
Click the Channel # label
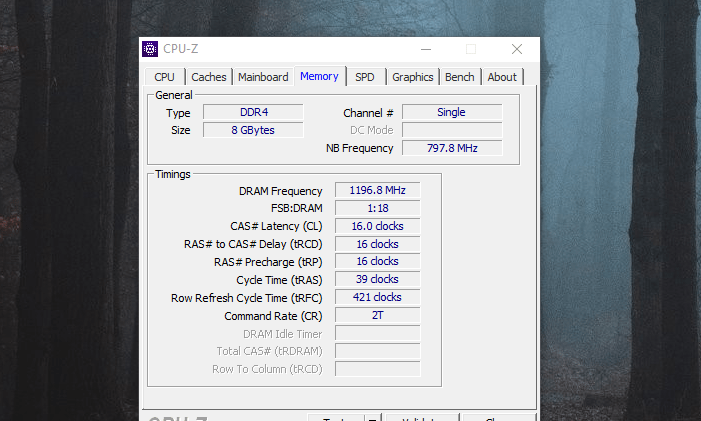(x=368, y=113)
